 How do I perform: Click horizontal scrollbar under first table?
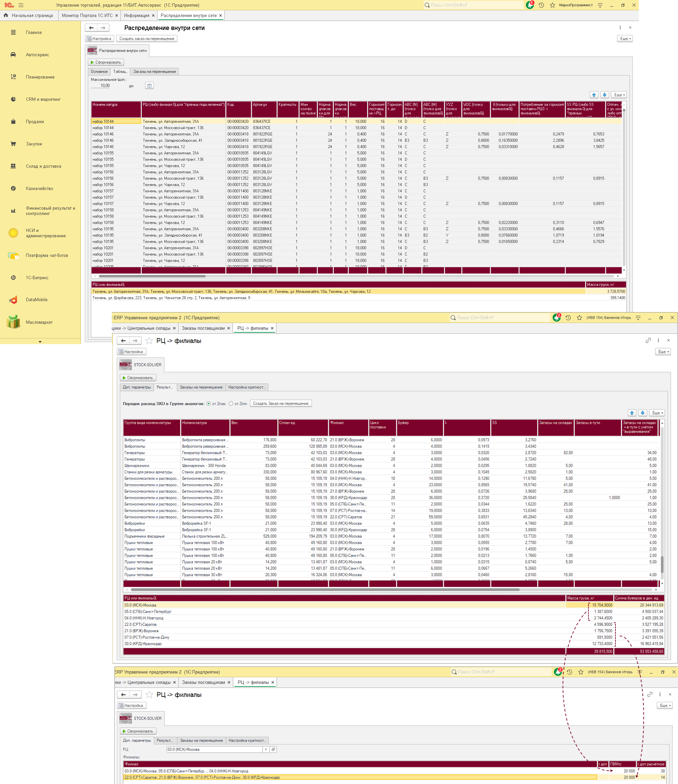(x=151, y=276)
